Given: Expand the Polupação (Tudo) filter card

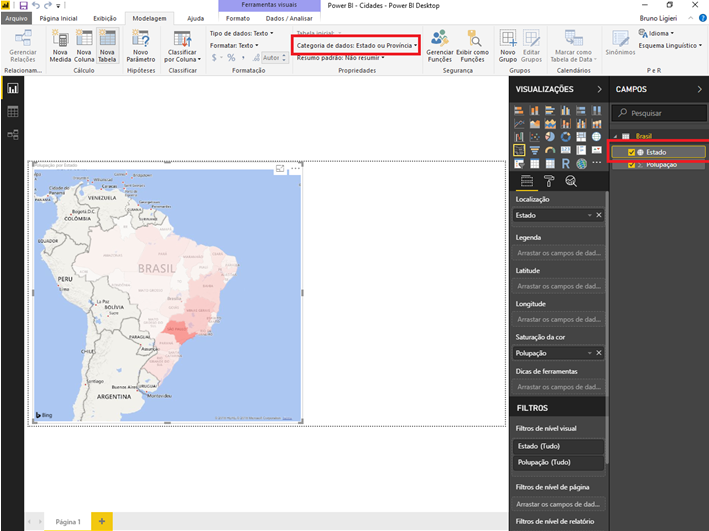Looking at the screenshot, I should [558, 463].
